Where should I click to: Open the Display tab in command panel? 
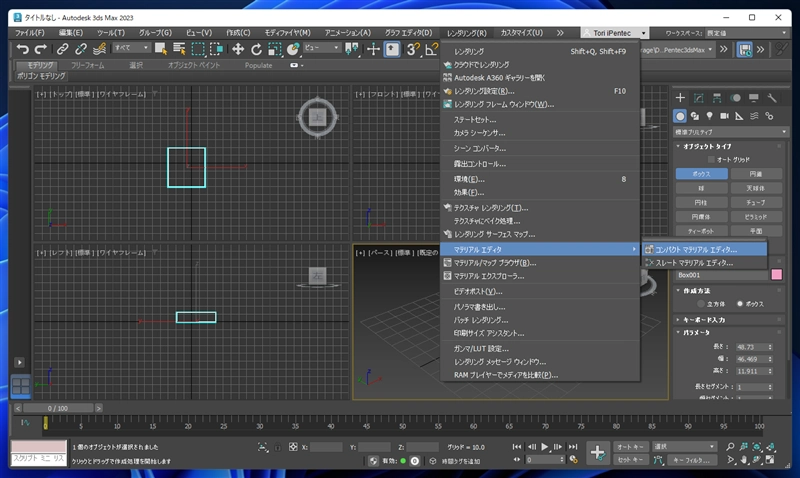point(754,98)
